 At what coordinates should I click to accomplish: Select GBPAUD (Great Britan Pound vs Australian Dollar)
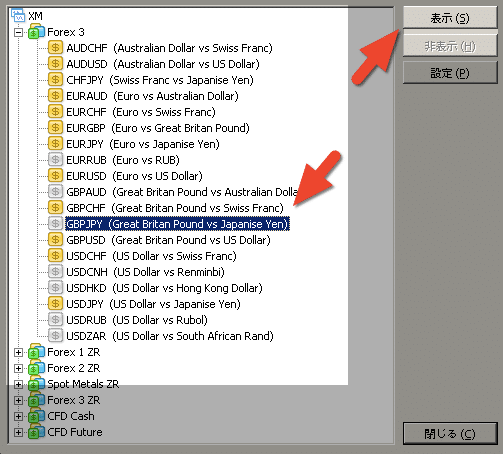[182, 192]
